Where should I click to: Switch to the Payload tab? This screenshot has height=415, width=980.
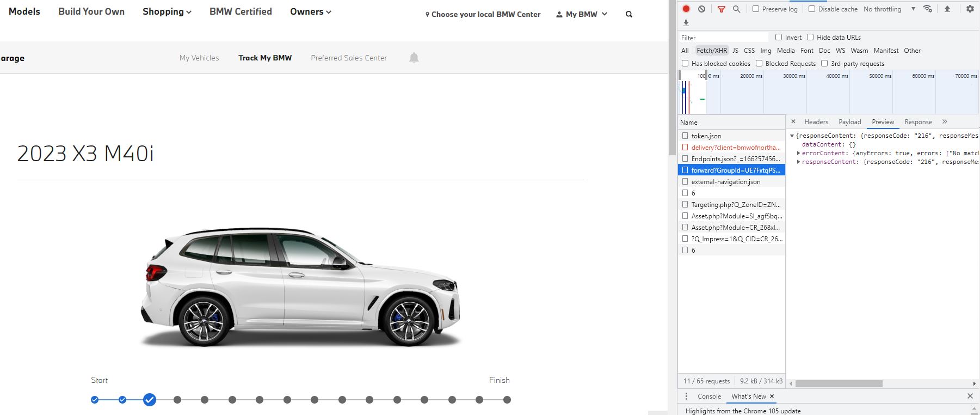coord(849,122)
